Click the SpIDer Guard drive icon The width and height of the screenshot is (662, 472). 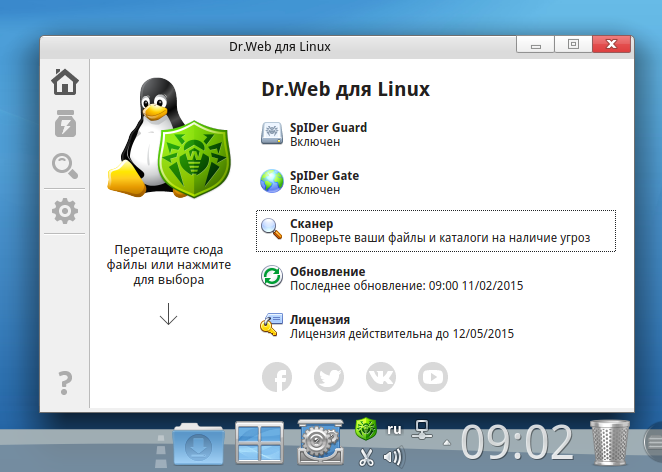point(271,133)
